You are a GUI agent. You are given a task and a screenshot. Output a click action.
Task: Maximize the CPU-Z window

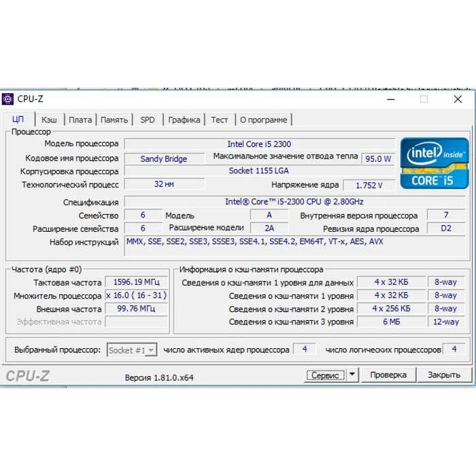click(x=424, y=99)
